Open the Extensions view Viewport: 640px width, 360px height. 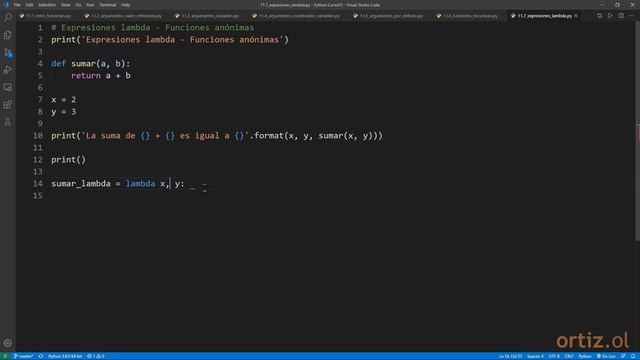point(8,105)
